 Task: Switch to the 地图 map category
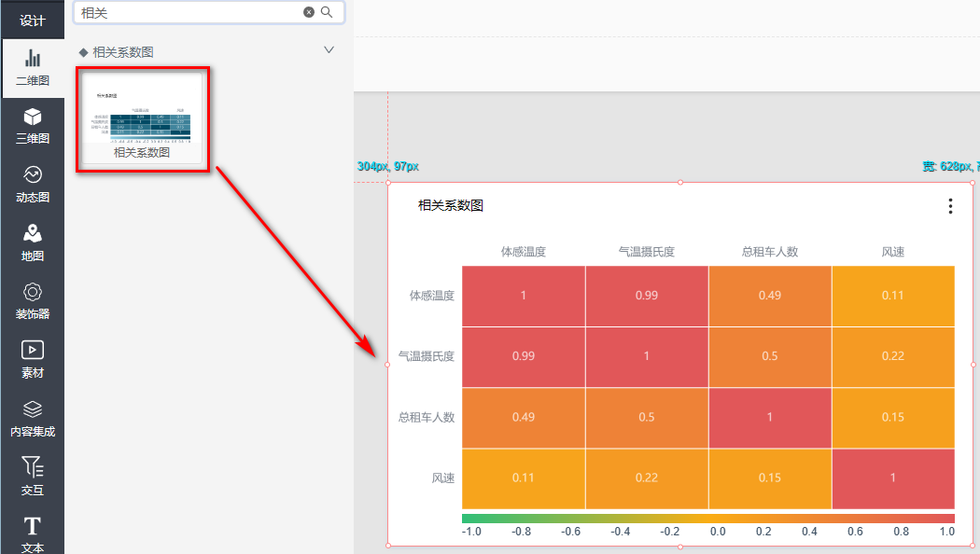tap(32, 242)
